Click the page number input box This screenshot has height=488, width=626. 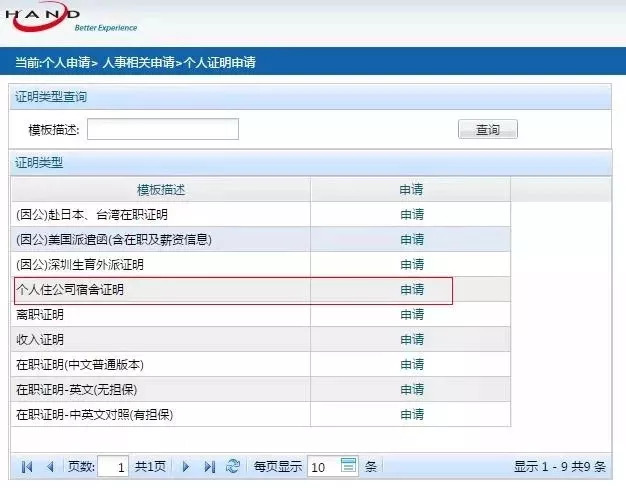pyautogui.click(x=113, y=466)
